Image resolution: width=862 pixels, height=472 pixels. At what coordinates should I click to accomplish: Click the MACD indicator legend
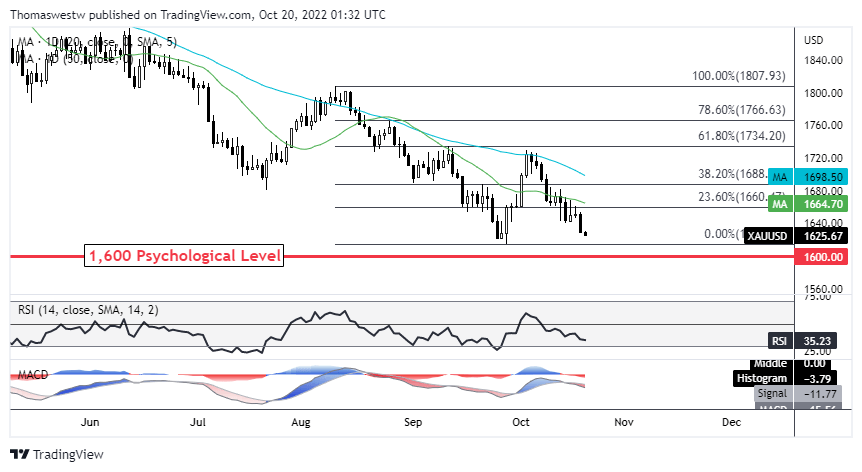33,375
